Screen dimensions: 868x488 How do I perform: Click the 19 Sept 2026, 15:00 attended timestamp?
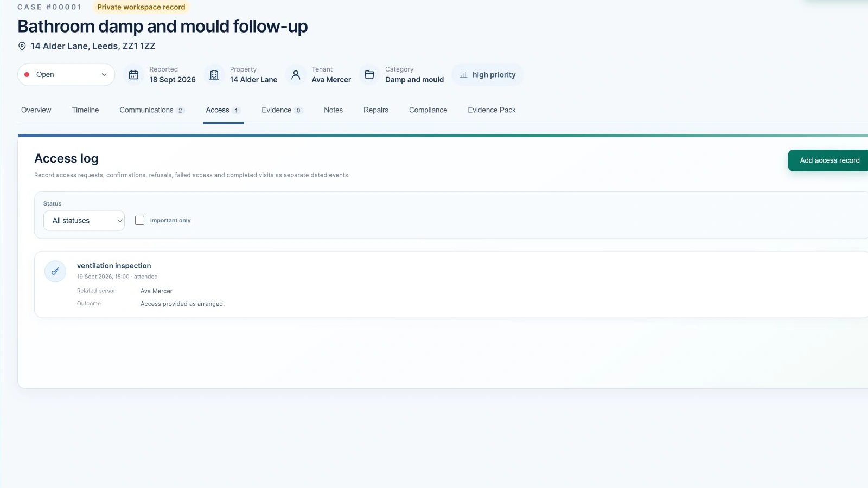pyautogui.click(x=117, y=277)
